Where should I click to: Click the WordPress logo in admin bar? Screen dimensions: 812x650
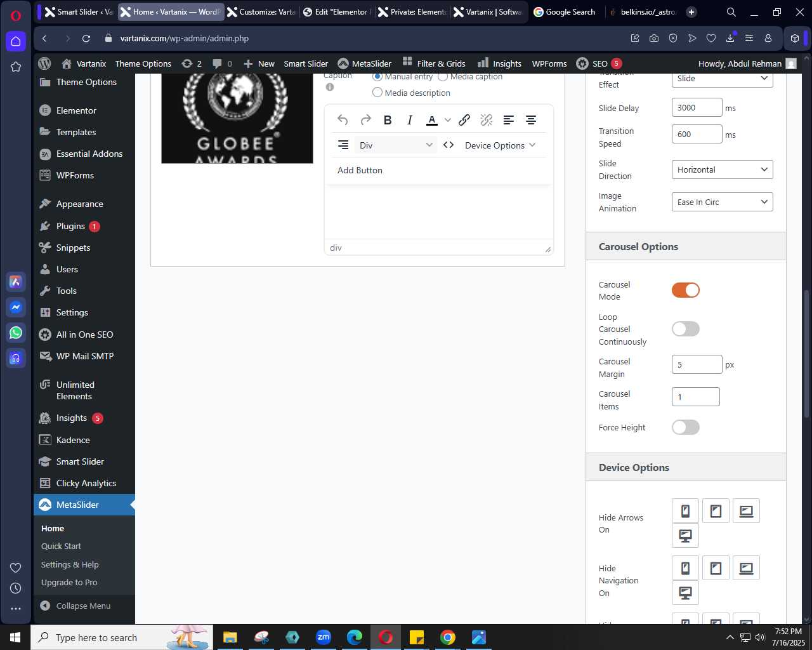point(44,63)
